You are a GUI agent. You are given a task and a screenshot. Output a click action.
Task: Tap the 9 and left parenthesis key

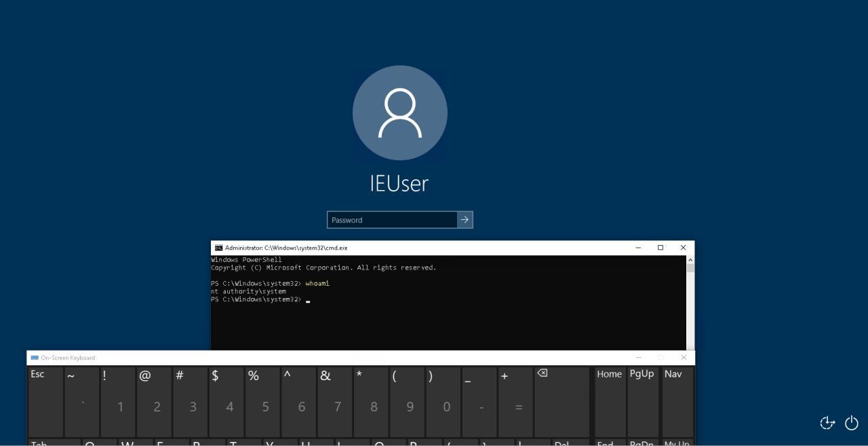407,402
